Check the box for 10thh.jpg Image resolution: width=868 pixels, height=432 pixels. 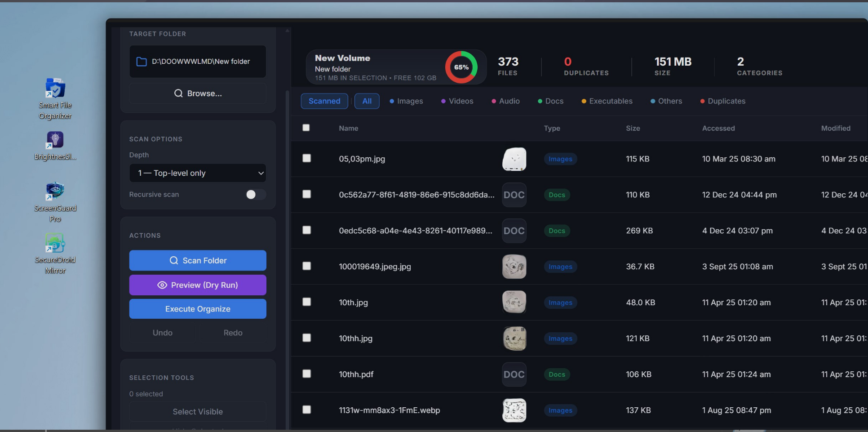(306, 338)
